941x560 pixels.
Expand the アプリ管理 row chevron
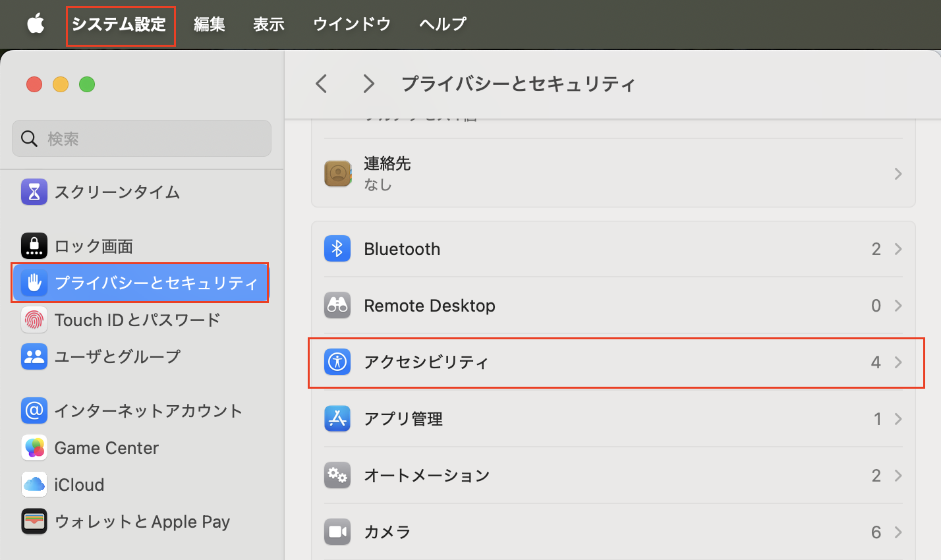click(898, 418)
